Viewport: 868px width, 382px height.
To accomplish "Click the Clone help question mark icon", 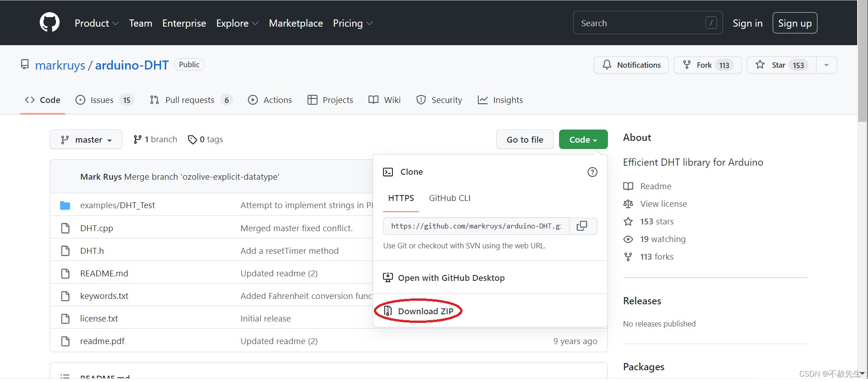I will click(592, 172).
